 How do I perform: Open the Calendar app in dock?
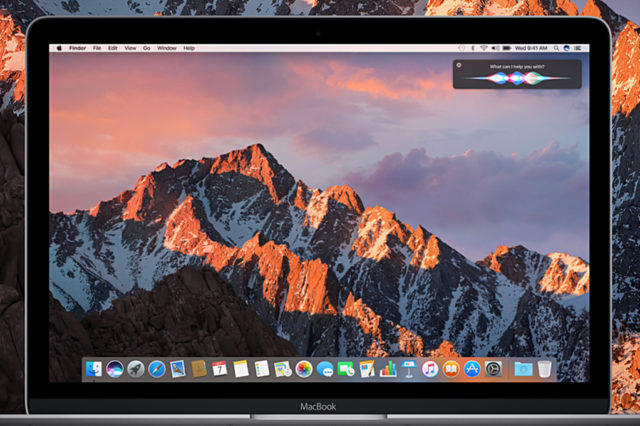[220, 369]
